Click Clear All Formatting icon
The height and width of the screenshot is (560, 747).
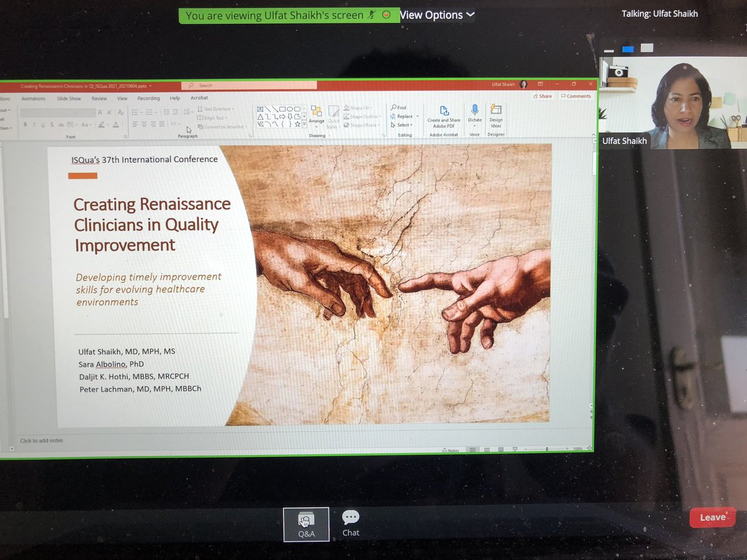click(x=121, y=112)
